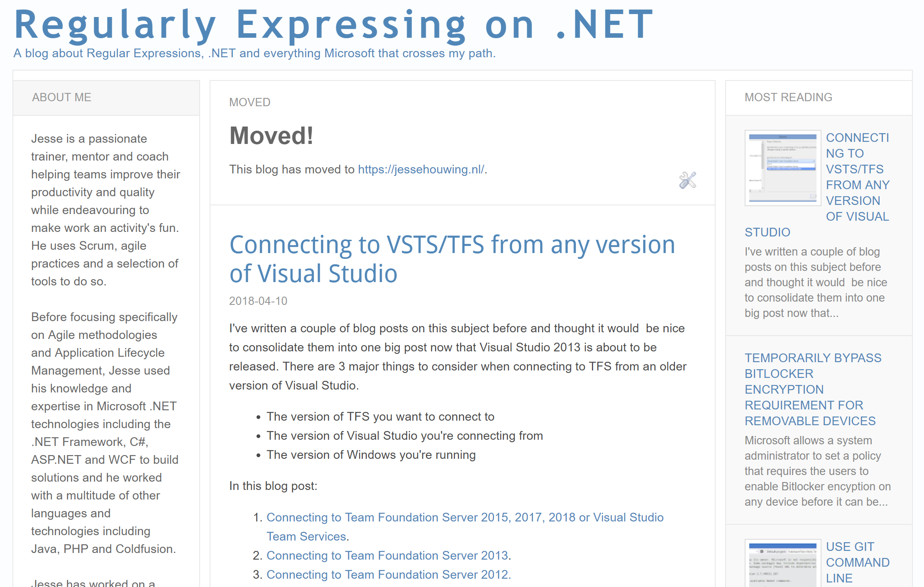Click the wrench edit widget icon
924x587 pixels.
click(687, 180)
